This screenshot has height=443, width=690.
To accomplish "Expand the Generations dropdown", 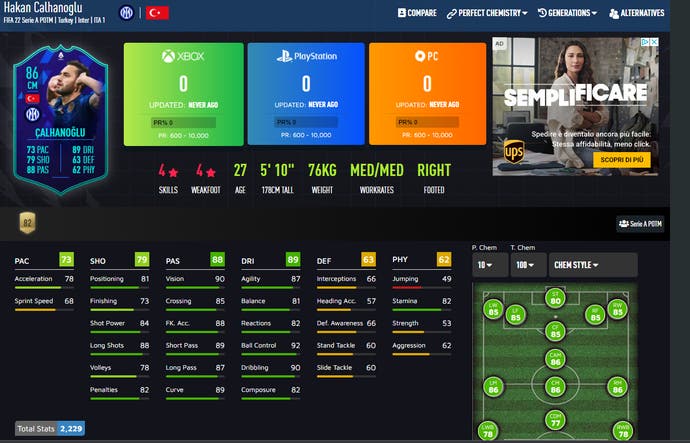I will (x=567, y=13).
